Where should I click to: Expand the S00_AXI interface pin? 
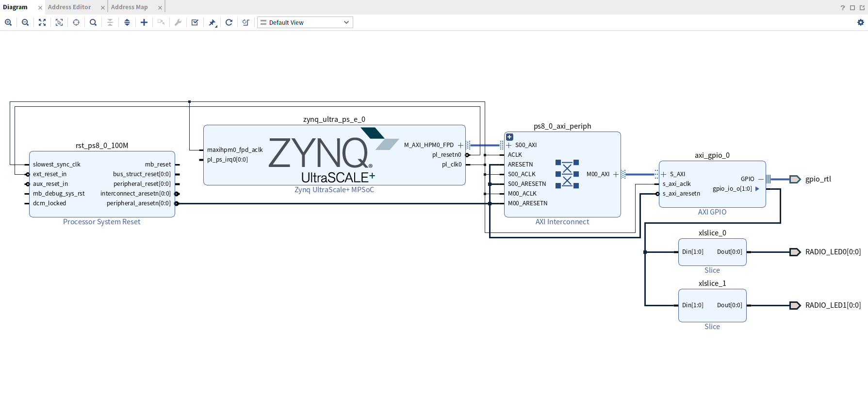pos(509,145)
